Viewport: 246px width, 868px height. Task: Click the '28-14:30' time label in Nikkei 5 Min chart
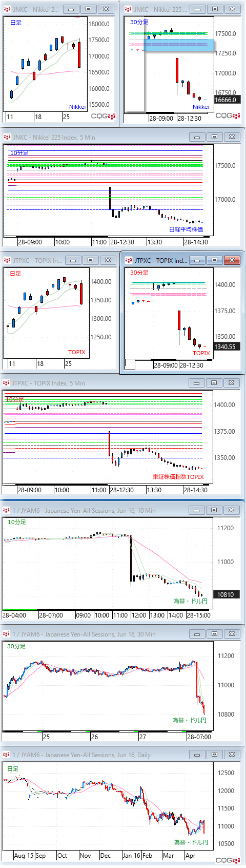pos(196,242)
